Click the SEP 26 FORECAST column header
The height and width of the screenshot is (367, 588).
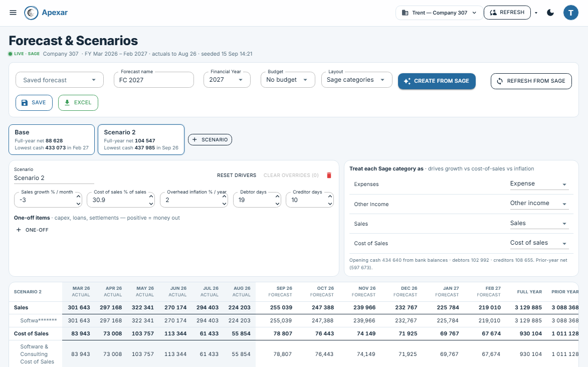coord(280,292)
